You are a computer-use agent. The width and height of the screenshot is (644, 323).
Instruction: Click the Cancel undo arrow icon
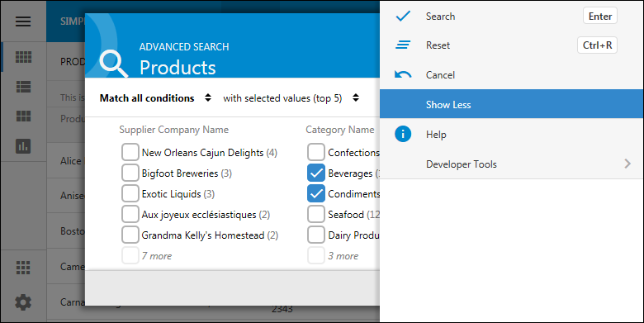(403, 75)
